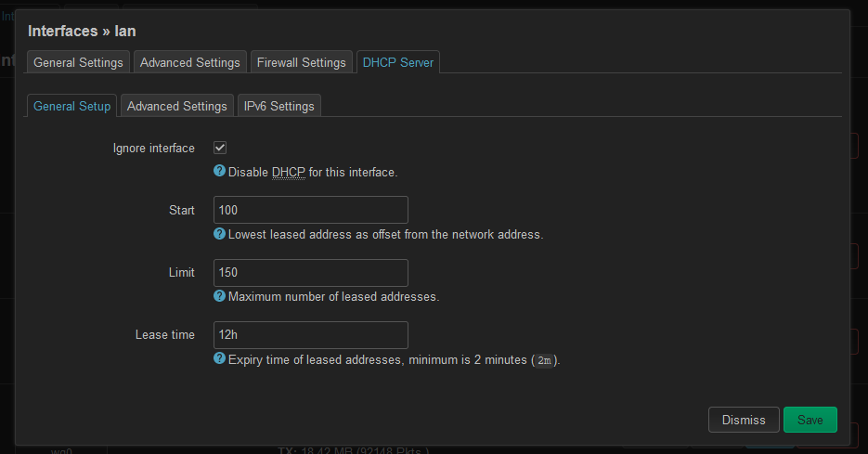Open DHCP Server's Advanced Settings sub-tab
868x454 pixels.
[x=176, y=106]
